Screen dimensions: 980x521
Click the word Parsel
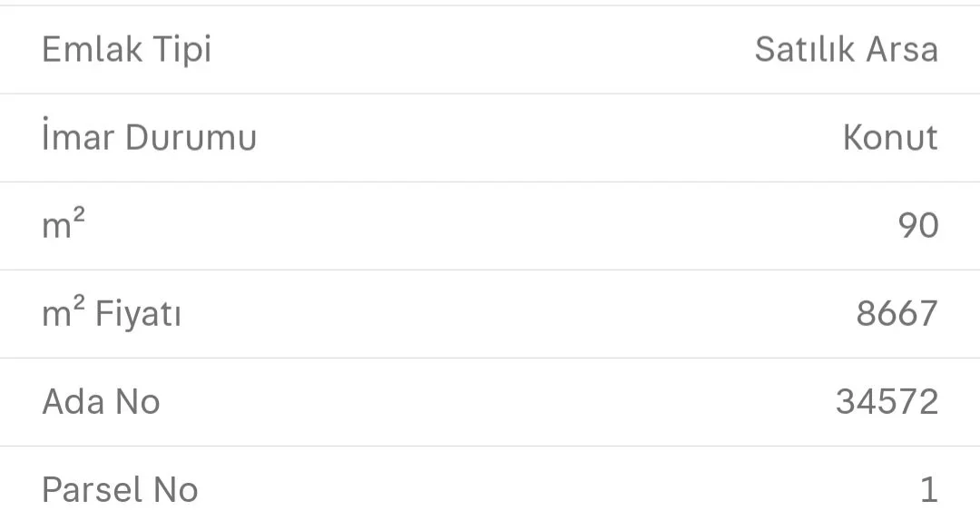click(x=92, y=490)
